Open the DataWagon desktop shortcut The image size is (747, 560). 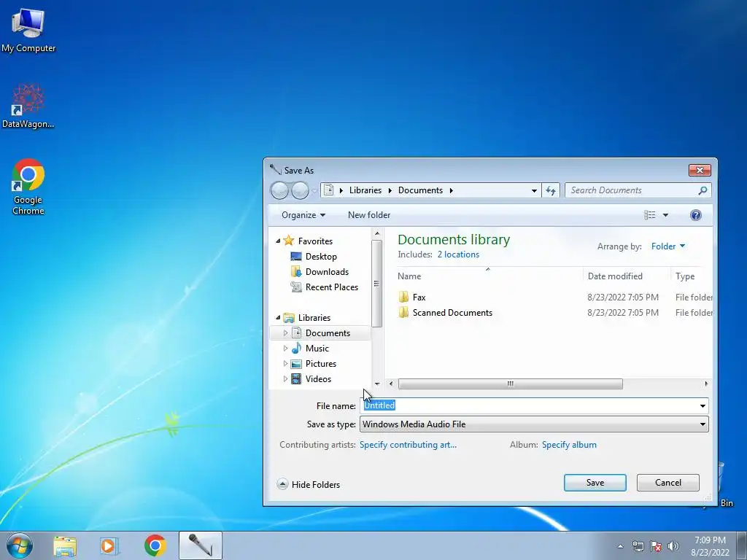coord(28,106)
